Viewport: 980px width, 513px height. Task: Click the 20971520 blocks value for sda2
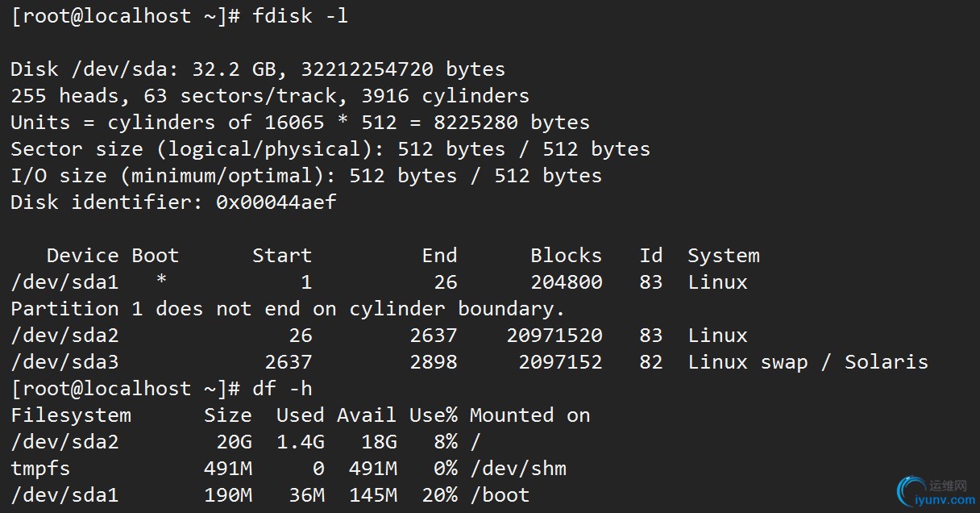(554, 336)
